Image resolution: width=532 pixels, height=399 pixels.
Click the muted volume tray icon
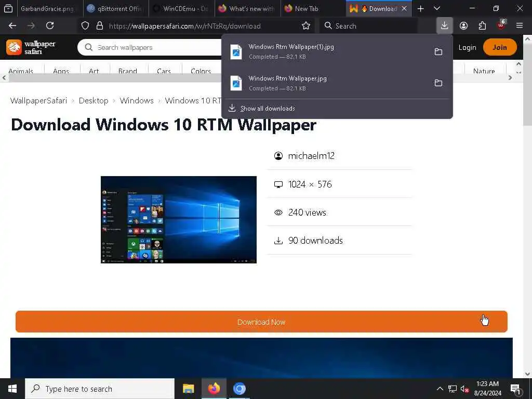coord(464,389)
